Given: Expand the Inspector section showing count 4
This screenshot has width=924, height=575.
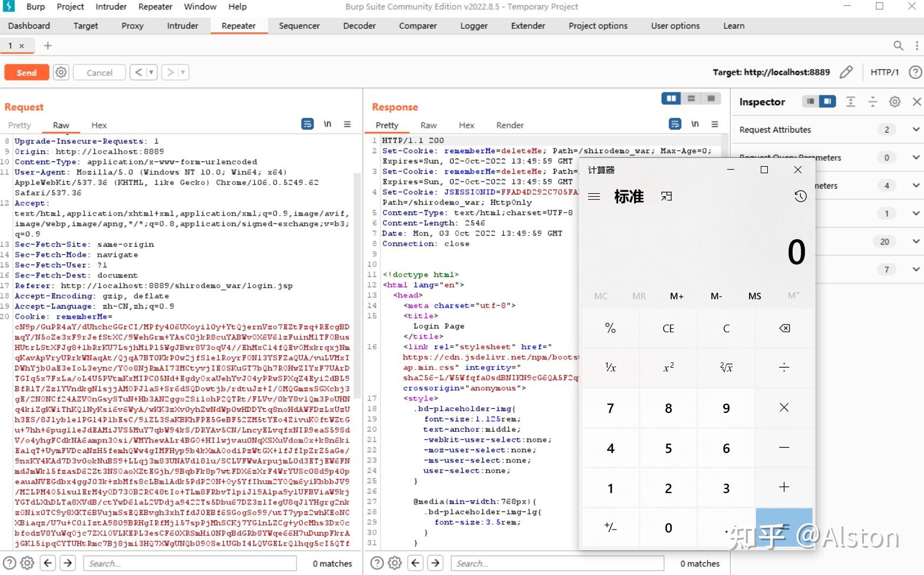Looking at the screenshot, I should coord(916,186).
